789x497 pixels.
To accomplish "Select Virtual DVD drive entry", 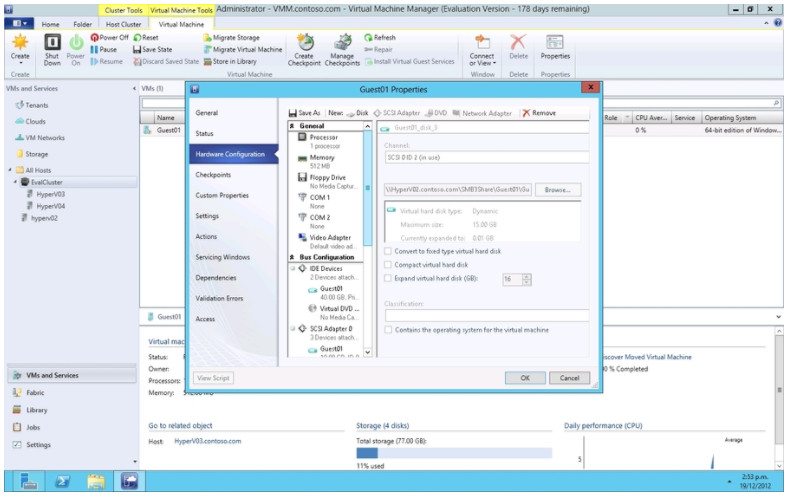I will [x=333, y=312].
